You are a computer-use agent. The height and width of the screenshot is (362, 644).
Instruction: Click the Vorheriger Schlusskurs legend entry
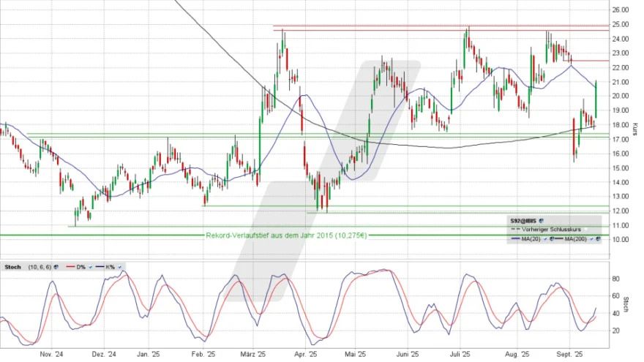tap(551, 230)
